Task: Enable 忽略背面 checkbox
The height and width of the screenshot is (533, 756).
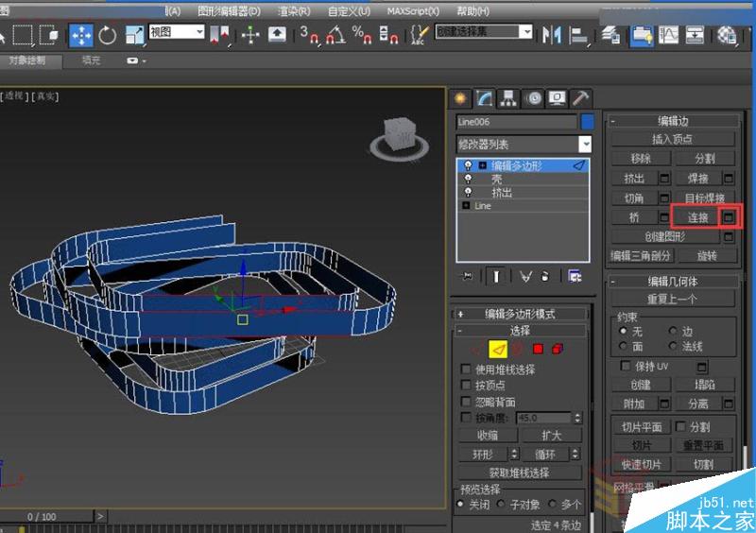Action: click(x=465, y=402)
